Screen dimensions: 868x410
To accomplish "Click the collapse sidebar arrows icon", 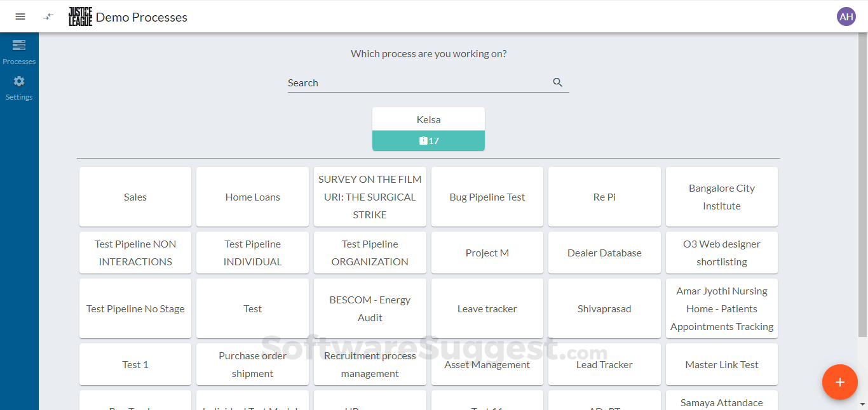I will (48, 17).
